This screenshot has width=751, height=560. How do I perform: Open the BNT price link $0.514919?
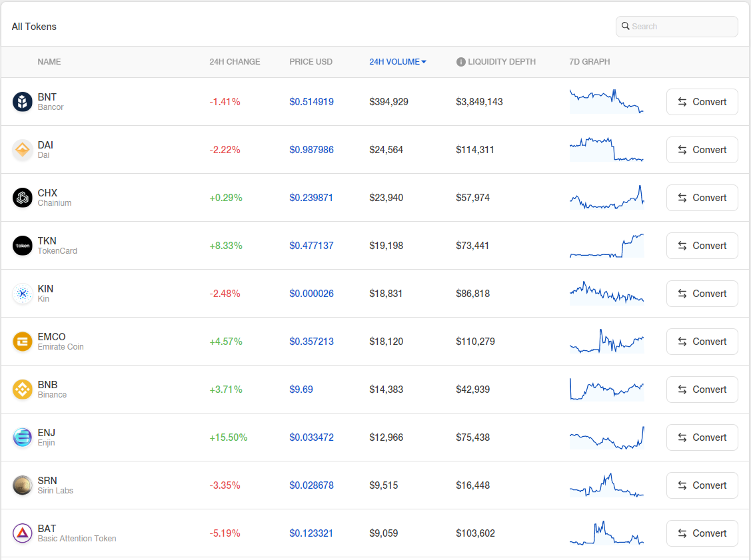coord(311,102)
